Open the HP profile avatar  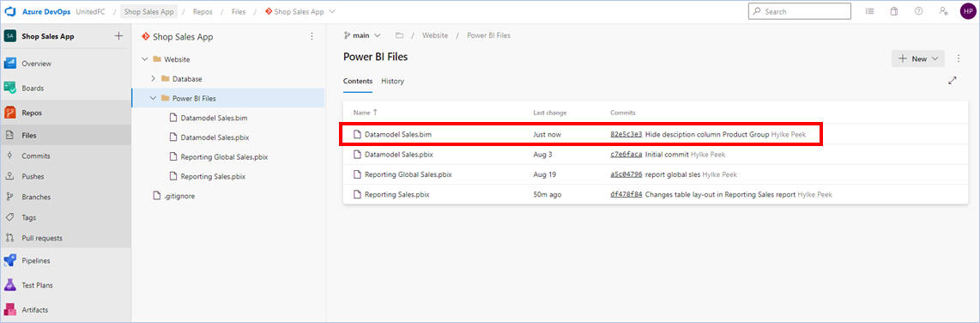pos(967,11)
